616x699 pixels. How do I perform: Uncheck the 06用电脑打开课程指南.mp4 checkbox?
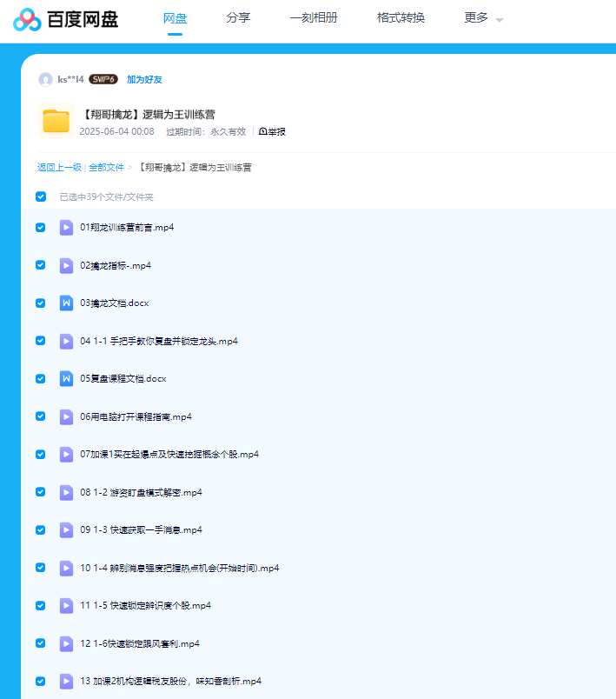click(x=41, y=416)
